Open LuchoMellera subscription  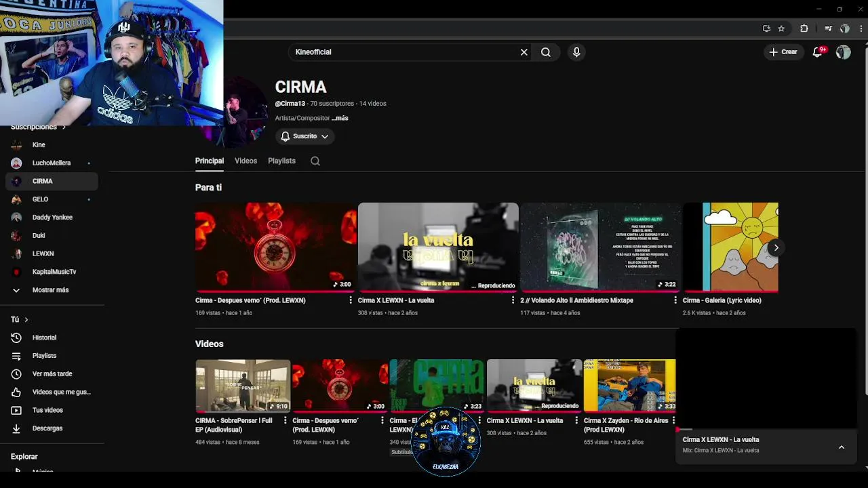click(52, 163)
